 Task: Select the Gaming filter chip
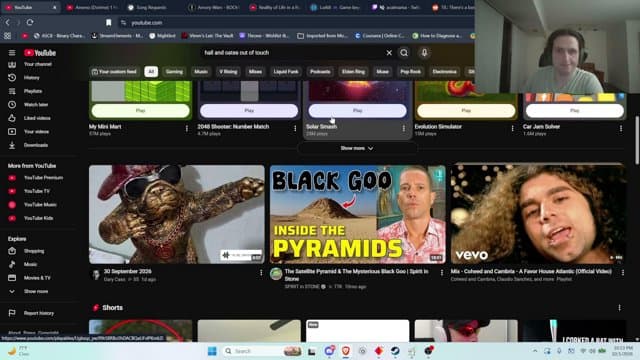click(x=174, y=71)
